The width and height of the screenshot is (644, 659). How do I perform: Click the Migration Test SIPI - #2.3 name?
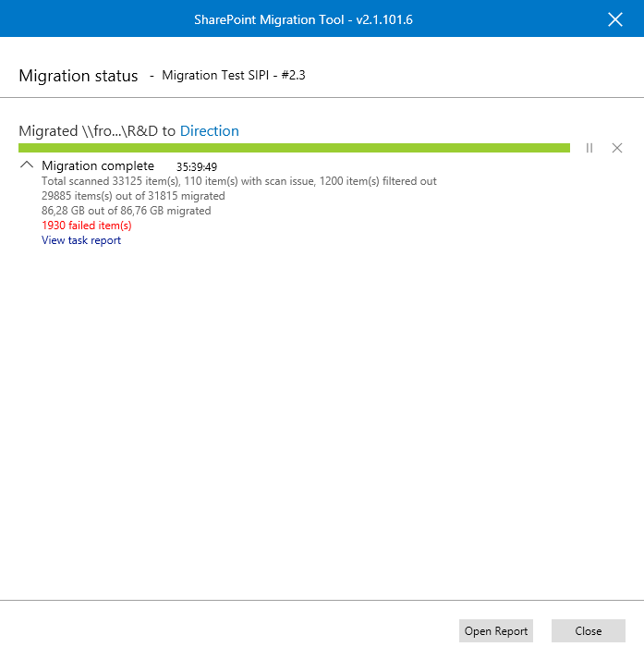pos(234,76)
